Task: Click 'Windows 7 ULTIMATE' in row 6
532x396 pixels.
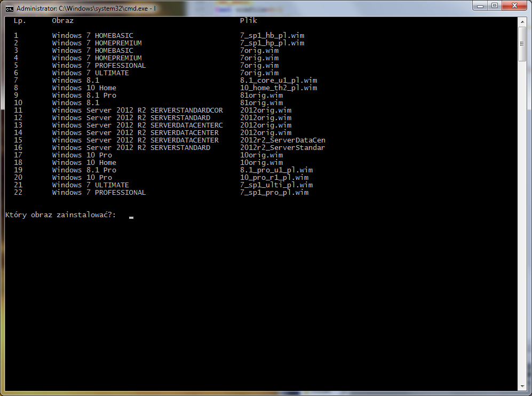Action: click(x=91, y=73)
